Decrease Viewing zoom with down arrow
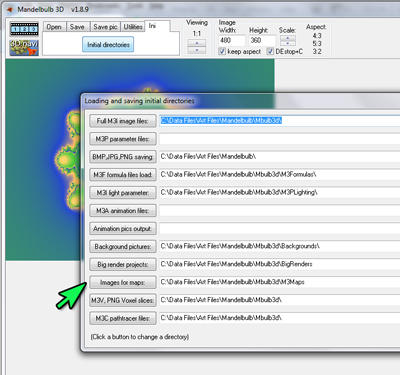The image size is (400, 375). click(197, 50)
